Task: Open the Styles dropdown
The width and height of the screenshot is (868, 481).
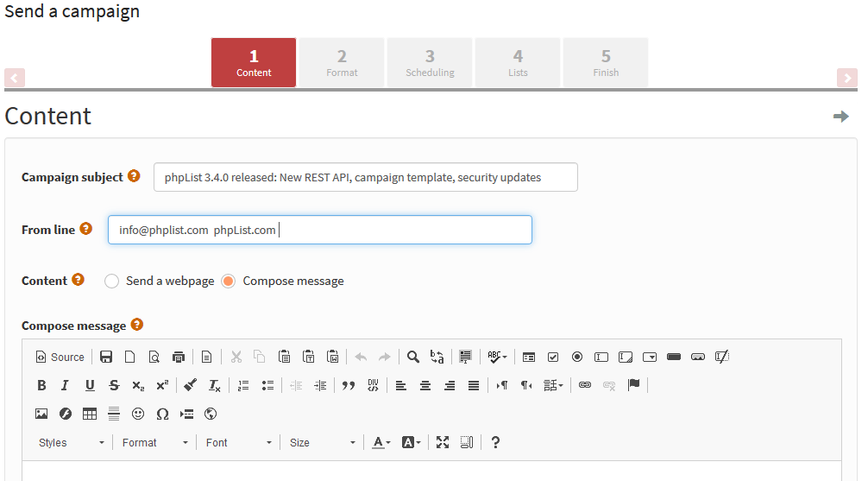Action: coord(71,443)
